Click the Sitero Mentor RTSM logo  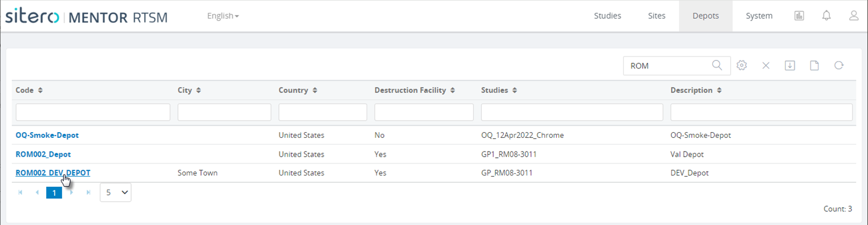click(x=86, y=17)
